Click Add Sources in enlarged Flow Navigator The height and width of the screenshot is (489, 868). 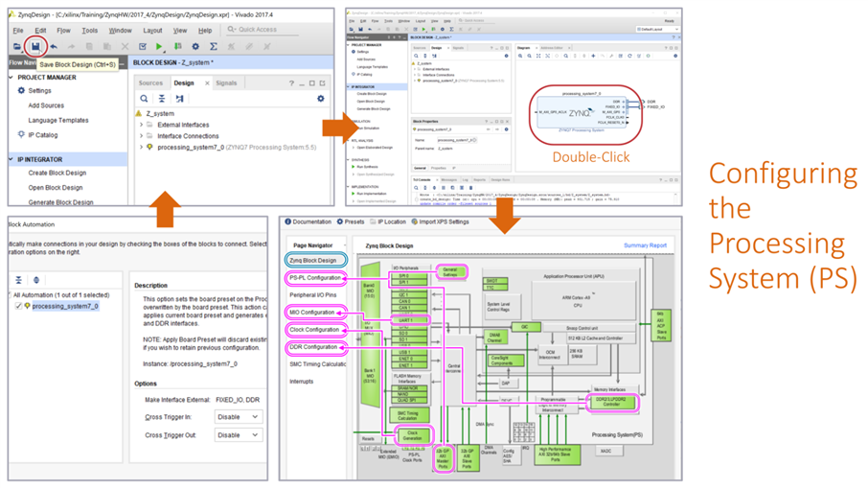click(x=46, y=105)
